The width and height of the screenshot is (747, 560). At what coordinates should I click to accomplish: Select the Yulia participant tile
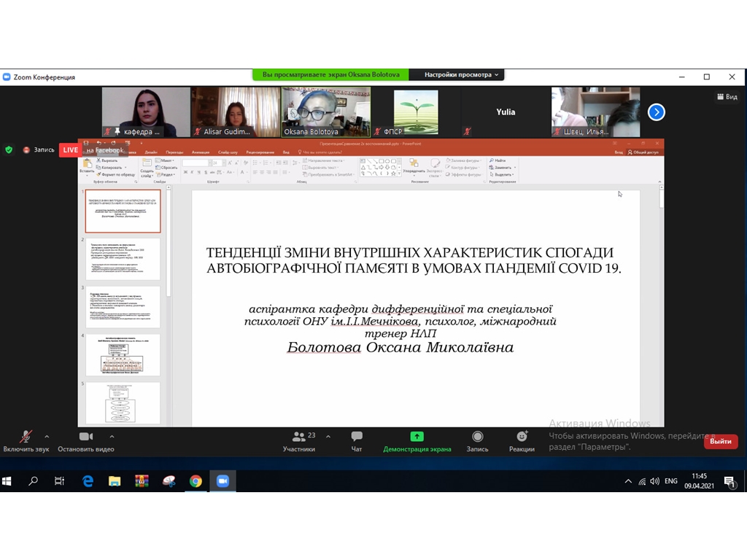(x=506, y=112)
